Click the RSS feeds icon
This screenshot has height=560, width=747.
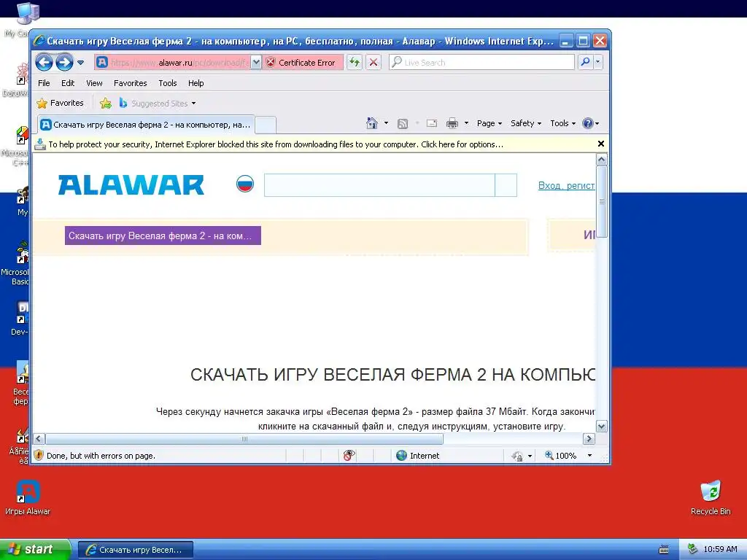pyautogui.click(x=403, y=124)
